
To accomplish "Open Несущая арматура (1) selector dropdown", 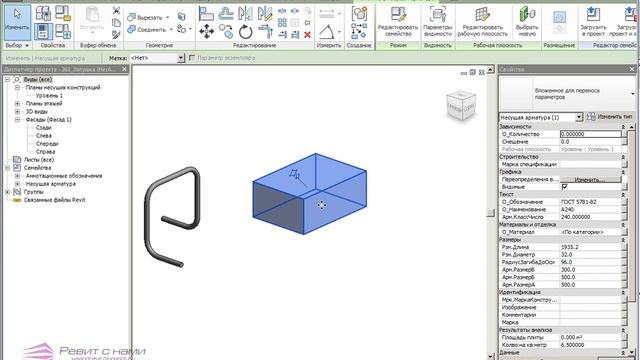I will coord(579,118).
